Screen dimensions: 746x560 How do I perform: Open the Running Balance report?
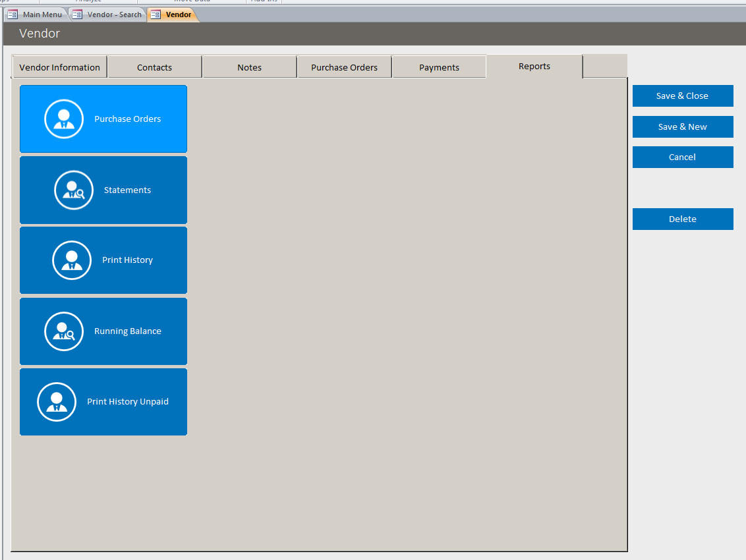[103, 331]
